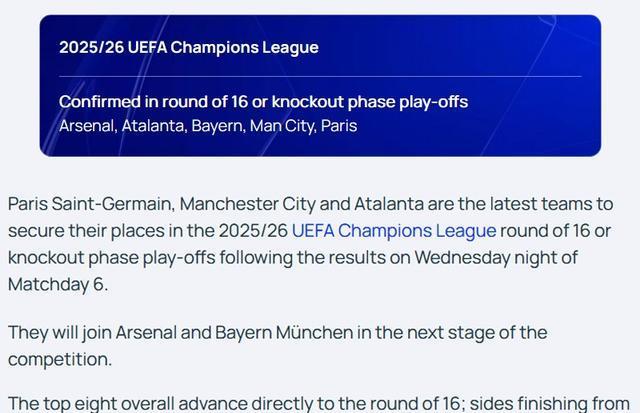Click Arsenal in the banner team list
The height and width of the screenshot is (413, 640).
86,126
